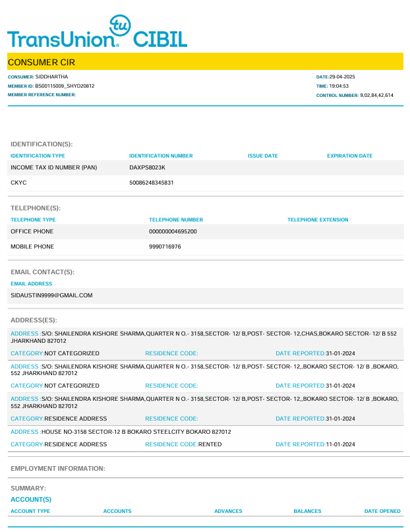Click the ACCOUNT(S) subsection heading

(x=31, y=500)
